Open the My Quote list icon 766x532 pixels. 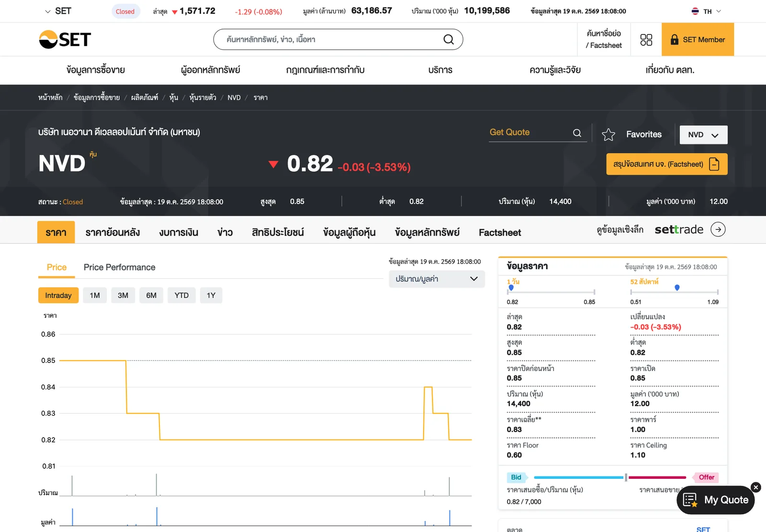coord(690,500)
